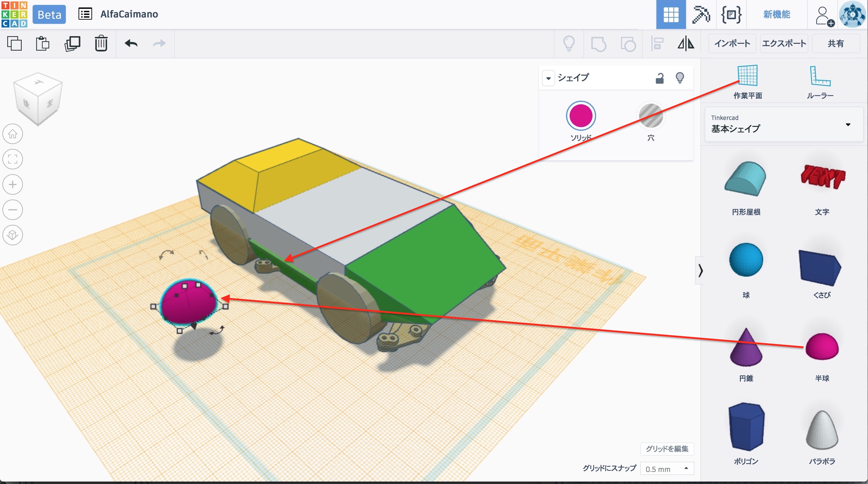Open the snap grid 0.5 mm dropdown
Image resolution: width=868 pixels, height=484 pixels.
pyautogui.click(x=667, y=469)
